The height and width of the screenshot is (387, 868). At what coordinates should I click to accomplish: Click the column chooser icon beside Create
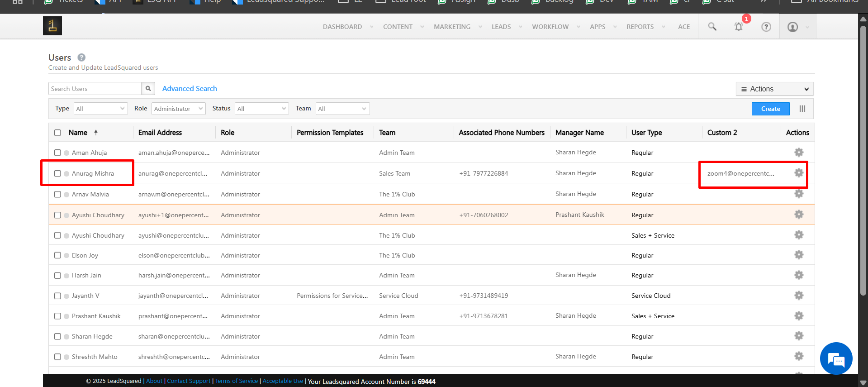pos(802,109)
